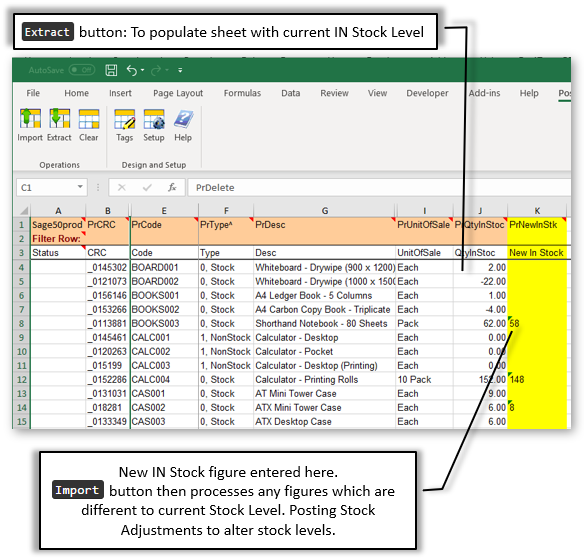Open the Tags design tool
The height and width of the screenshot is (558, 584).
[x=124, y=125]
